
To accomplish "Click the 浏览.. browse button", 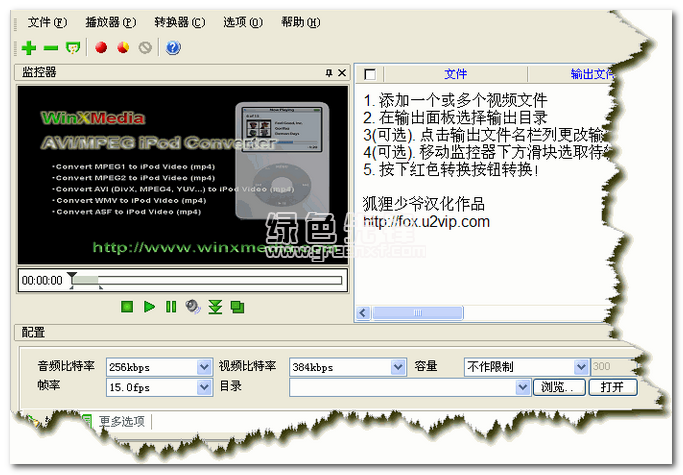I will point(559,387).
